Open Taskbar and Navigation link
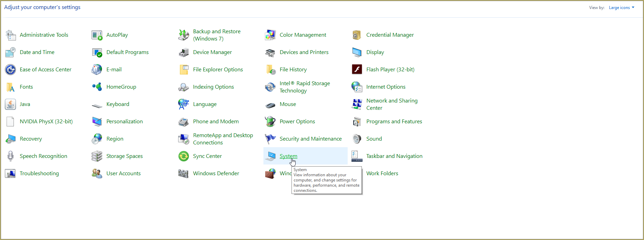 (394, 156)
